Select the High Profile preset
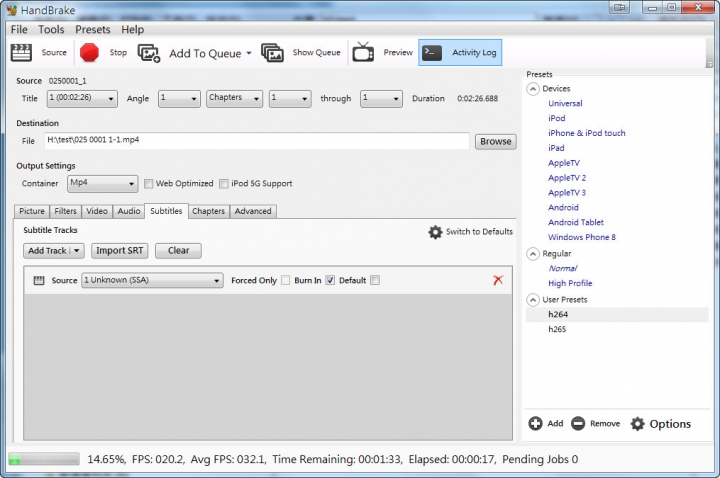The height and width of the screenshot is (478, 720). (x=570, y=283)
